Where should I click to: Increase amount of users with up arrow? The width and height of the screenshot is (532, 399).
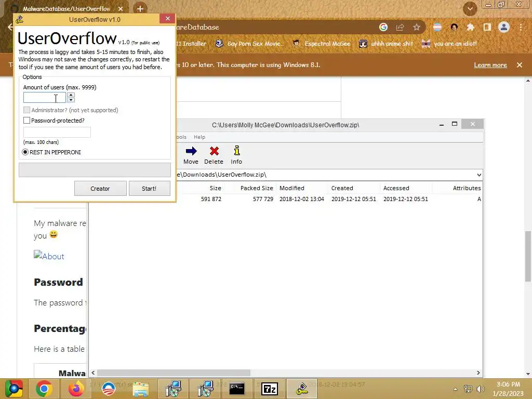(x=71, y=95)
